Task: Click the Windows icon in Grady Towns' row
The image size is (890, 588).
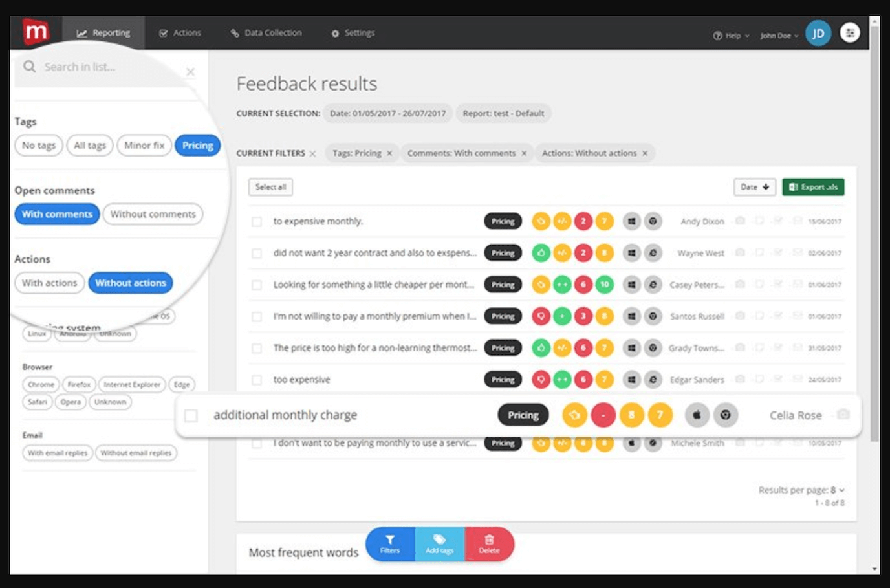Action: coord(632,348)
